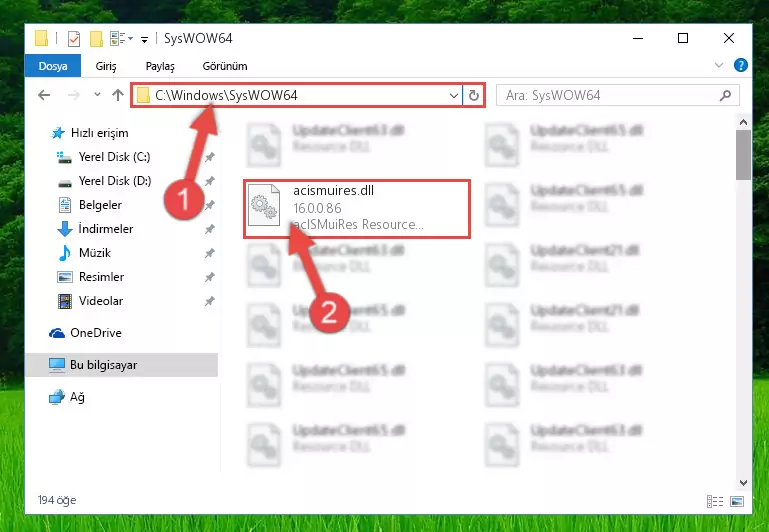769x532 pixels.
Task: Open the blue Help icon
Action: pos(741,65)
